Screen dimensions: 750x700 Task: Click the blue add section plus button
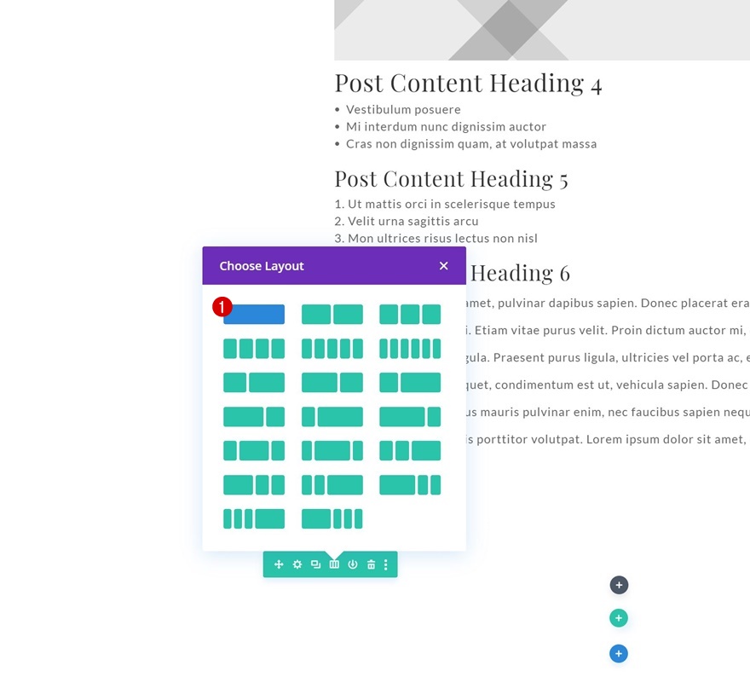coord(619,654)
